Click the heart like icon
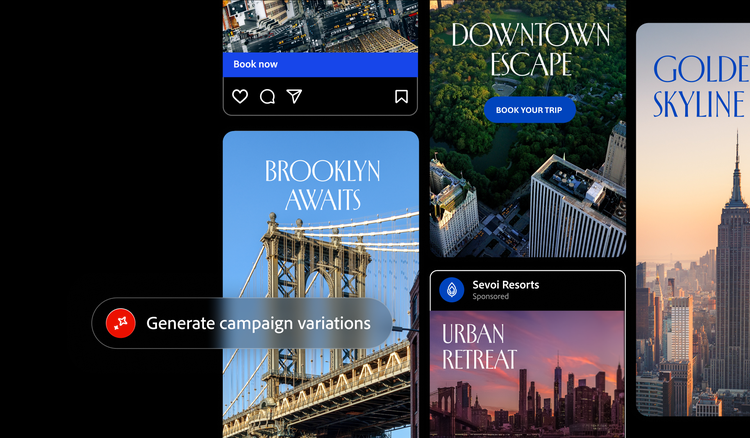The image size is (750, 438). point(240,97)
